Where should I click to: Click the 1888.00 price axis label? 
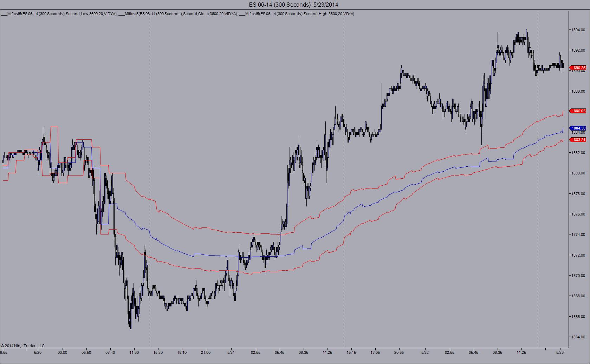(x=578, y=91)
